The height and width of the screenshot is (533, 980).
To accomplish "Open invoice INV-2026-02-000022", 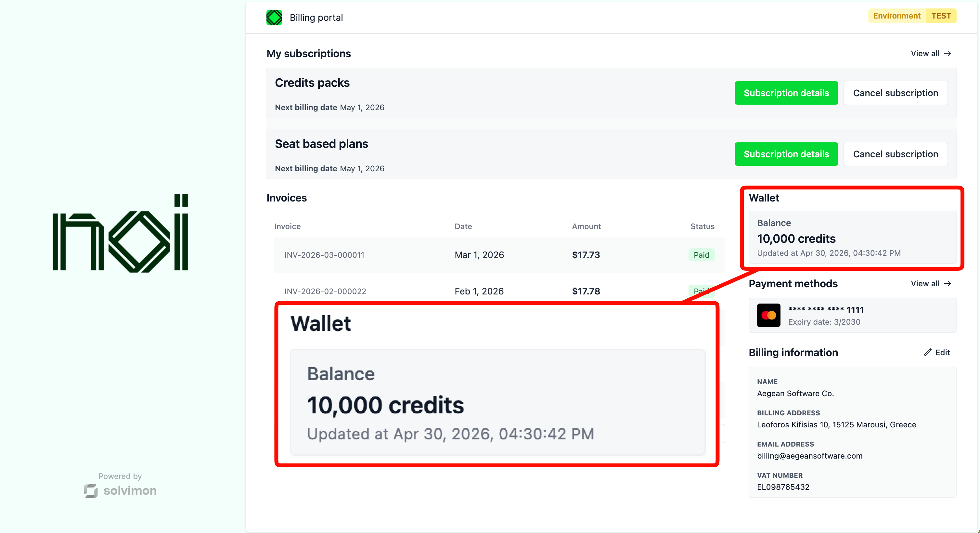I will point(499,291).
